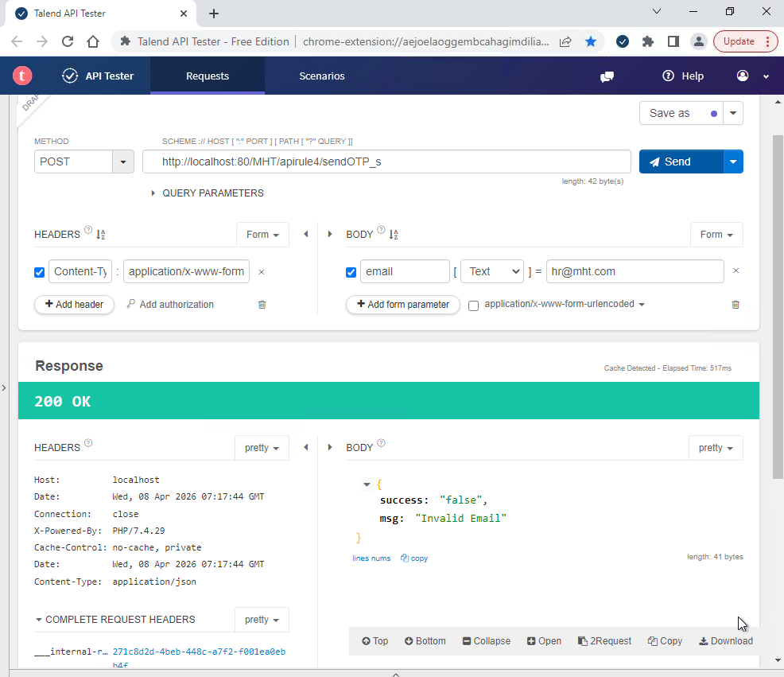The height and width of the screenshot is (677, 784).
Task: Collapse response headers panel left arrow
Action: tap(306, 447)
